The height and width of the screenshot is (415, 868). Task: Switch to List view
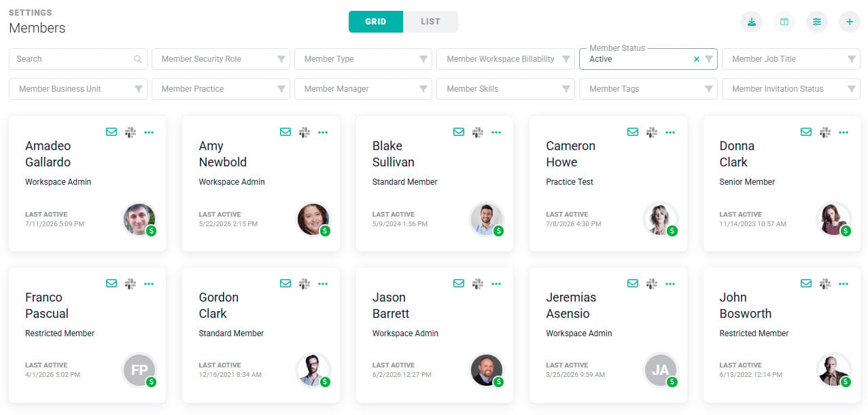tap(431, 22)
